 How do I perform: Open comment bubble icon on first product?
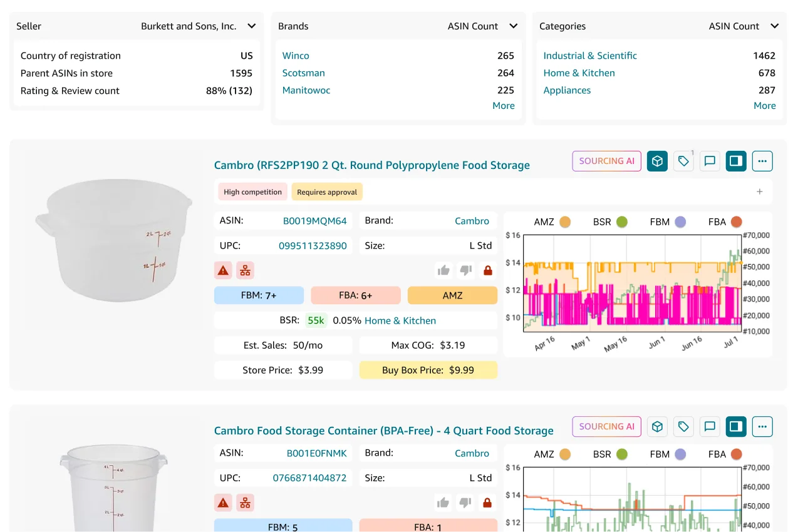(x=710, y=161)
